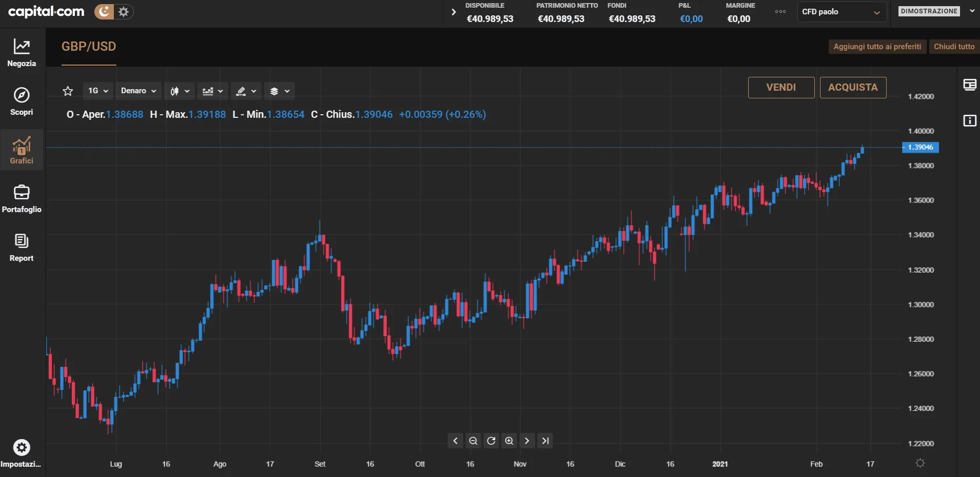Viewport: 980px width, 477px height.
Task: Switch to light mode sun toggle
Action: coord(124,11)
